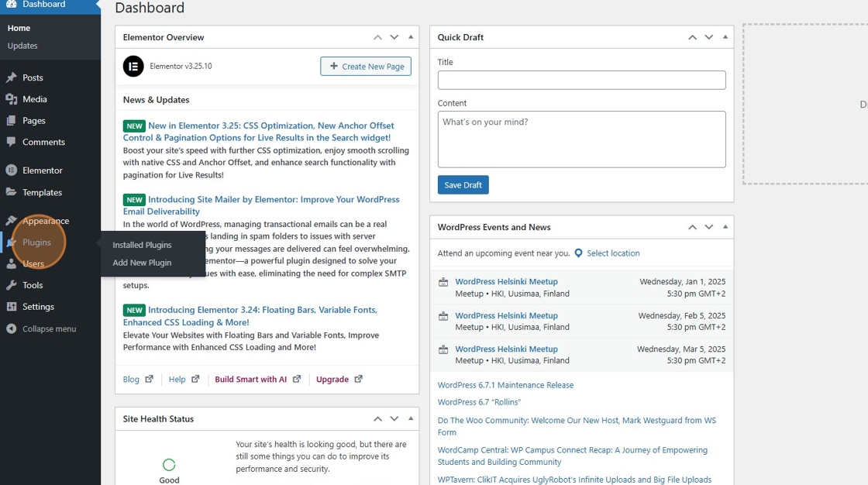This screenshot has height=485, width=868.
Task: Click Build Smart with AI link
Action: (251, 380)
